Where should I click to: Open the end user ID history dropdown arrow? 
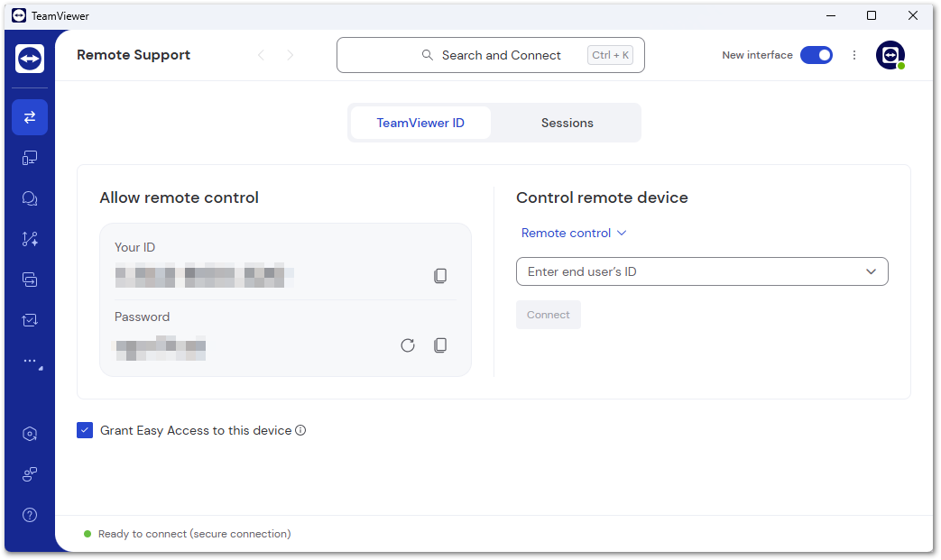tap(872, 271)
